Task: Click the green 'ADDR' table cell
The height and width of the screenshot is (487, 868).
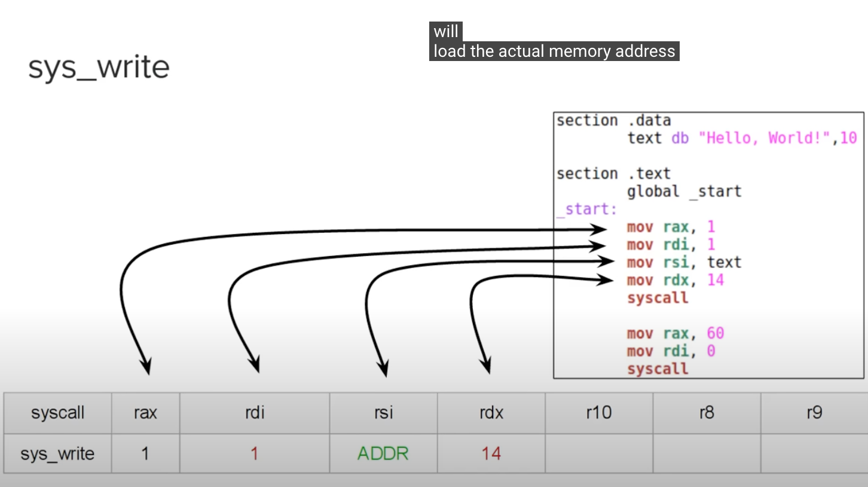Action: (x=383, y=453)
